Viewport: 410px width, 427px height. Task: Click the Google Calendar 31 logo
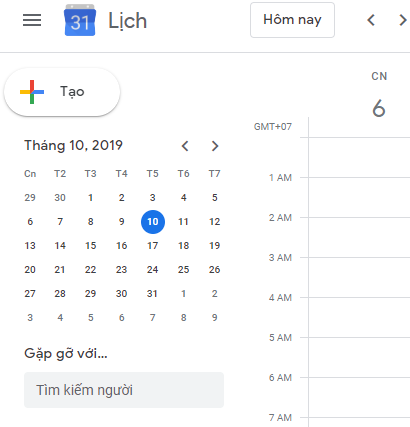tap(80, 20)
